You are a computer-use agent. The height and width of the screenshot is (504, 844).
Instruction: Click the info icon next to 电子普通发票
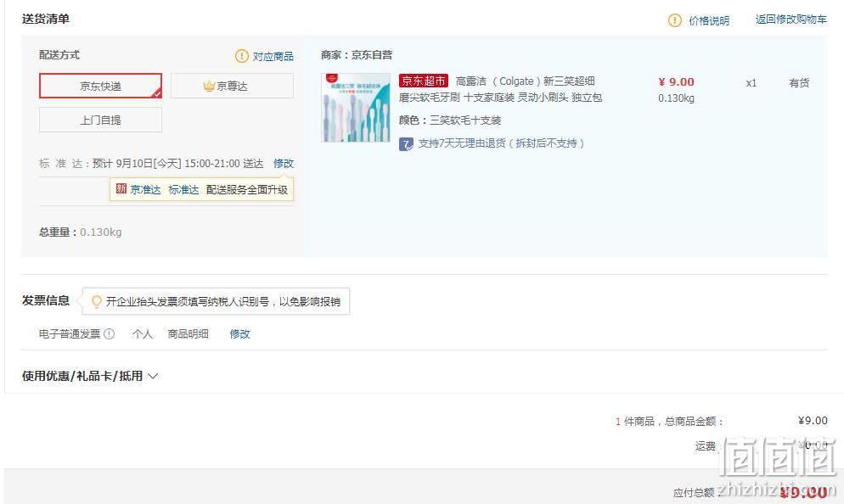109,334
